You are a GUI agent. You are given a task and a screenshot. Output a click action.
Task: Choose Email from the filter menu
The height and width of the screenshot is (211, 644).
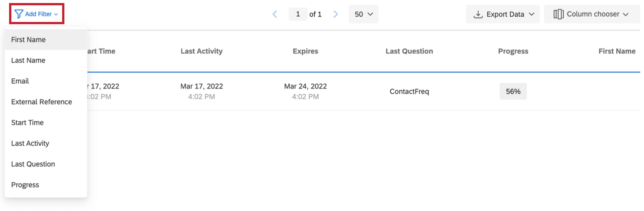(x=20, y=81)
